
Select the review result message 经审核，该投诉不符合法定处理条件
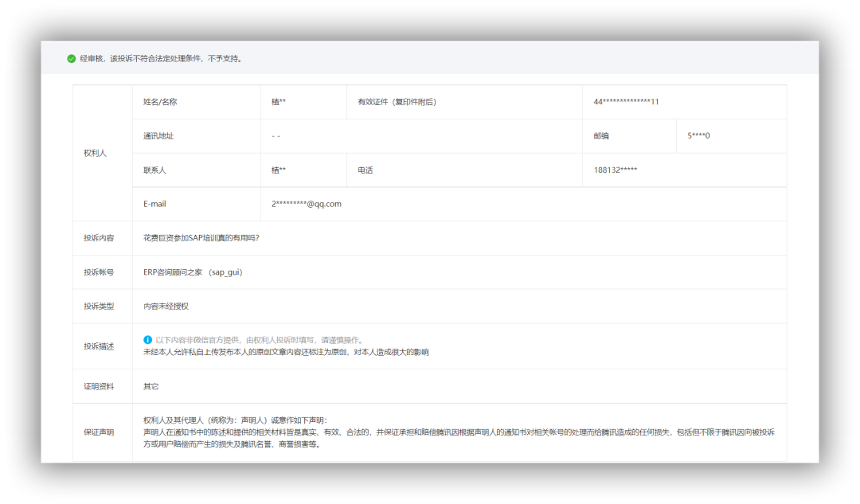[161, 59]
